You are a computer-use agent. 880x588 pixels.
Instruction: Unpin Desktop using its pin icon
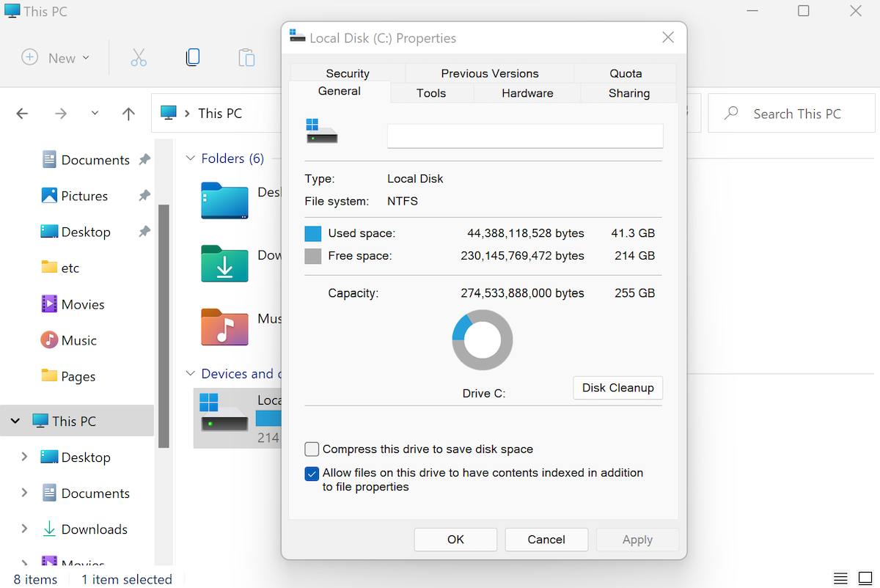(x=144, y=232)
